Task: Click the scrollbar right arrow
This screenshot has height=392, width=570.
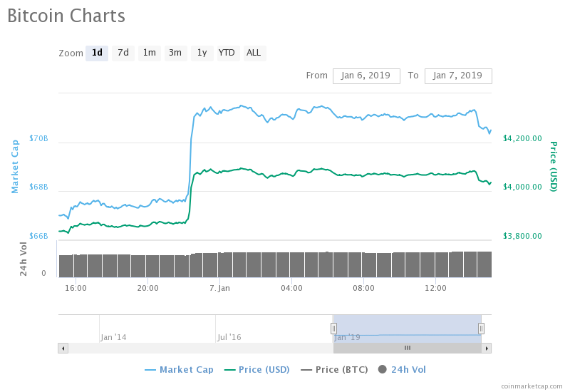Action: tap(487, 348)
